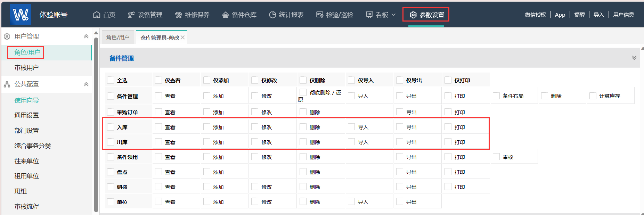Viewport: 644px width, 215px height.
Task: Check the 仅导出 checkbox
Action: pyautogui.click(x=400, y=80)
